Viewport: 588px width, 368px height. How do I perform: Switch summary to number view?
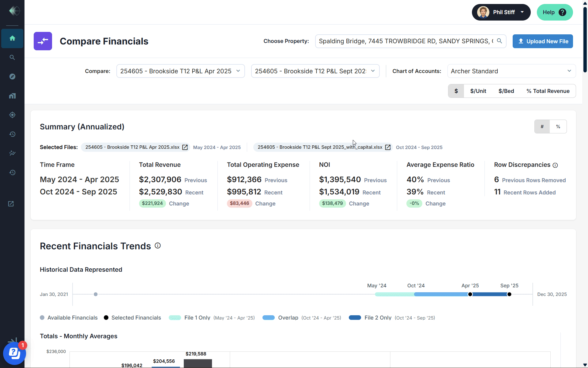click(542, 127)
